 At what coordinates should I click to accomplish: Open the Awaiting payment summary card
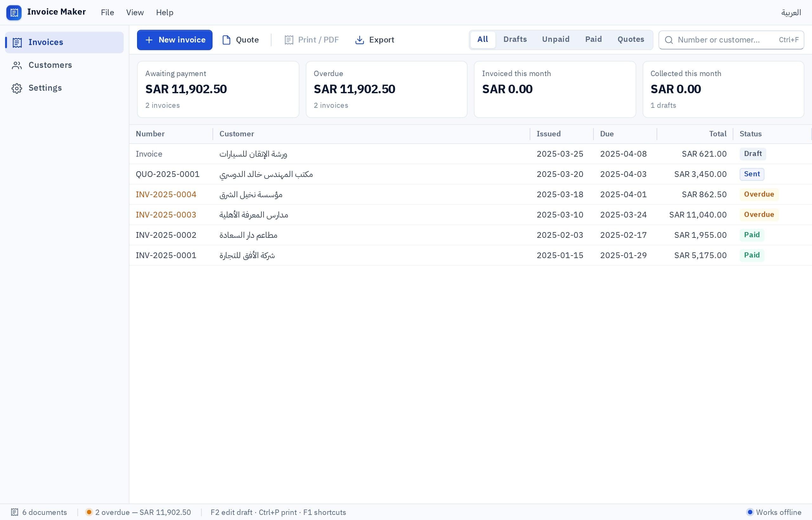(218, 89)
